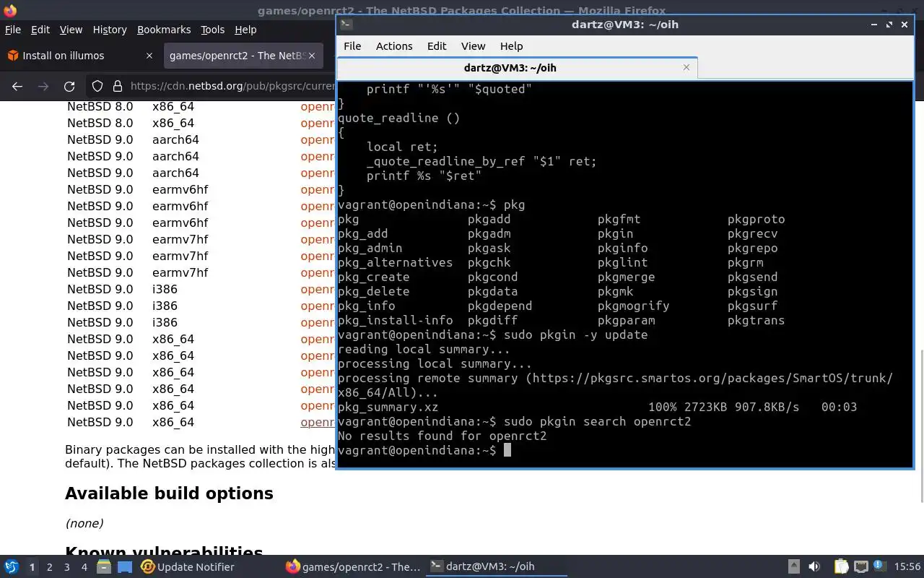This screenshot has height=578, width=924.
Task: Click 'pkgin' in the completion list
Action: coord(615,233)
